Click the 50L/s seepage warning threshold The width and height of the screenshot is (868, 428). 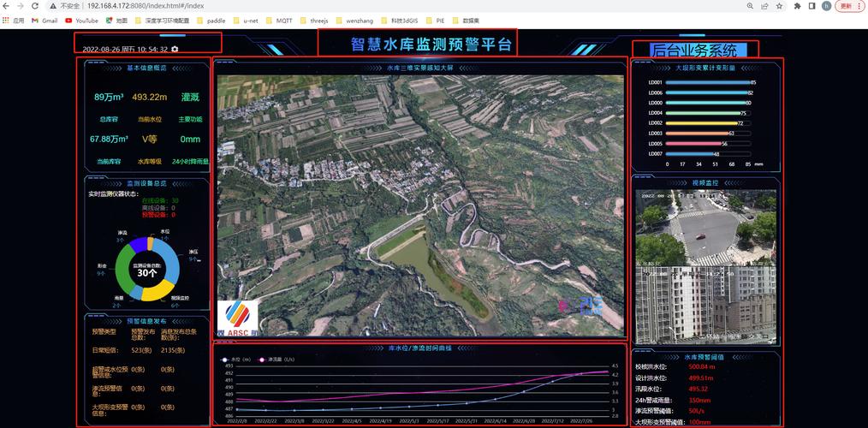point(697,411)
